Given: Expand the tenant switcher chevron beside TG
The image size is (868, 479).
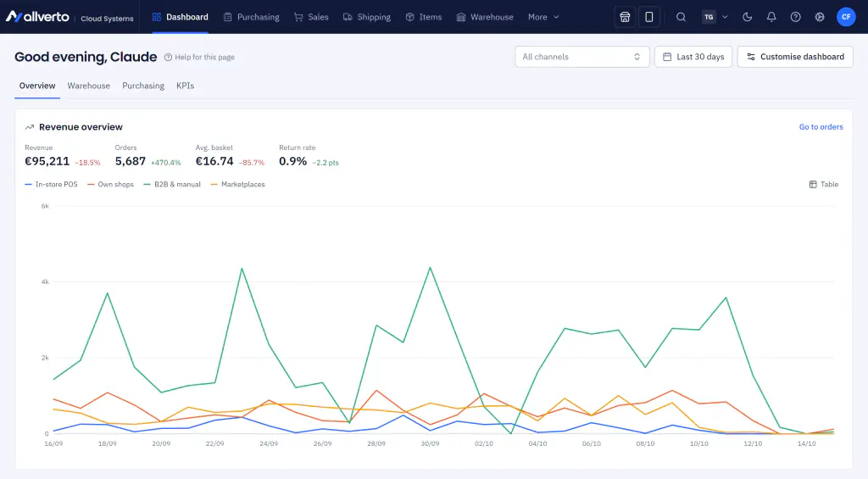Looking at the screenshot, I should tap(726, 17).
